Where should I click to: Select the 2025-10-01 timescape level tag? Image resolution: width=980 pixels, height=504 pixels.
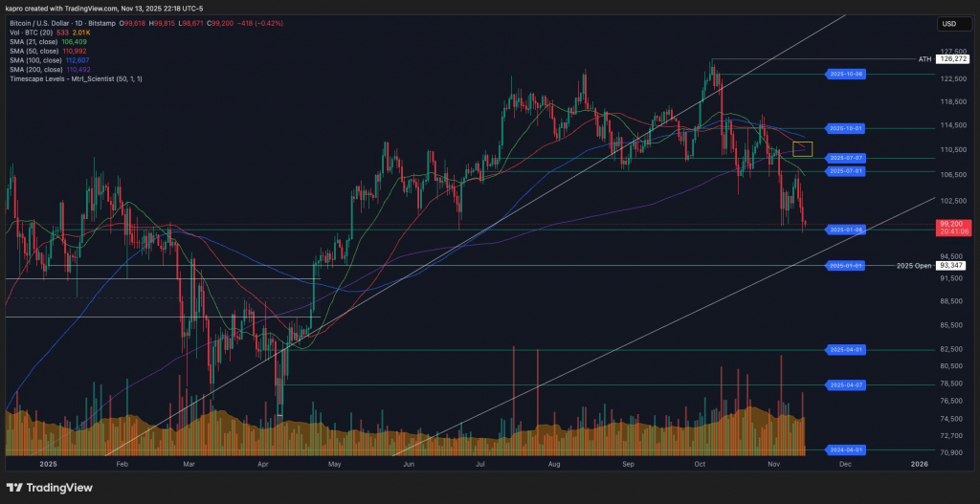[x=847, y=127]
